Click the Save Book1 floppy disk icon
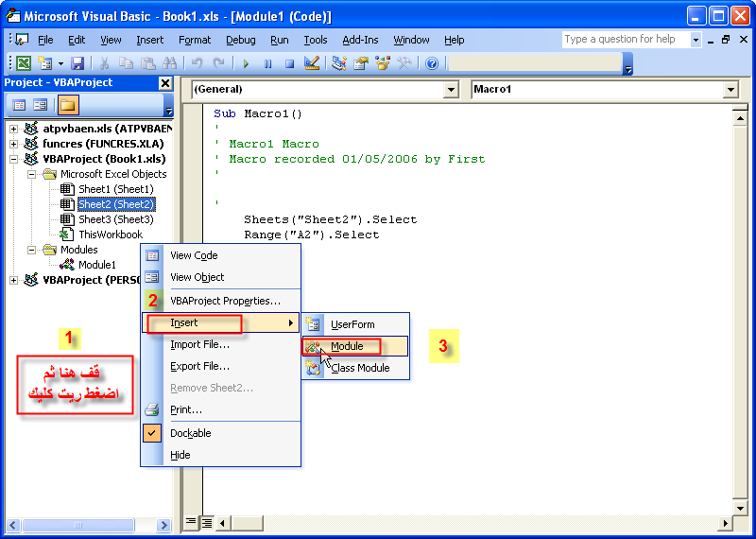The image size is (756, 539). click(77, 63)
